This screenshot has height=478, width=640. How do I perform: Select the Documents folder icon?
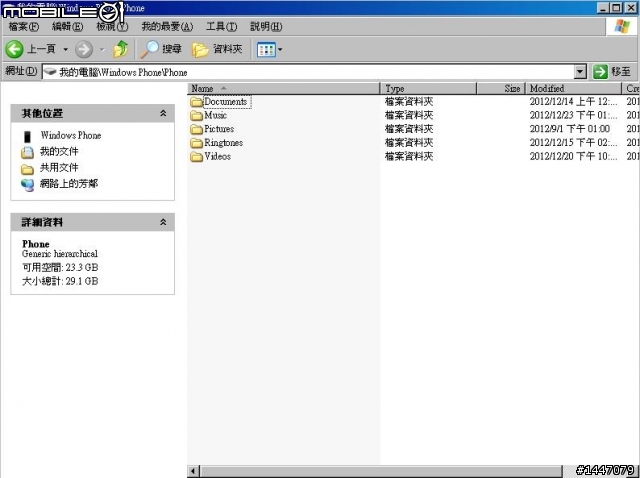coord(197,102)
